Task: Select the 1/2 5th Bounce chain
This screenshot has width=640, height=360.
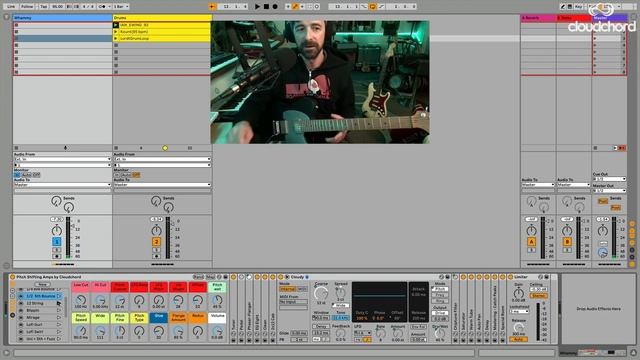Action: (40, 296)
